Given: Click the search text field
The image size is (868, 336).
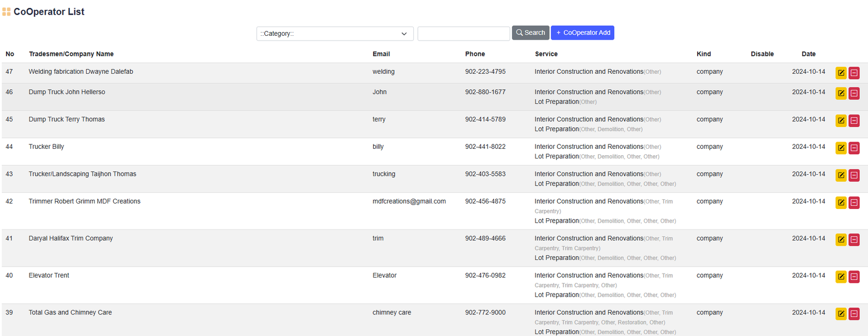Looking at the screenshot, I should 463,34.
